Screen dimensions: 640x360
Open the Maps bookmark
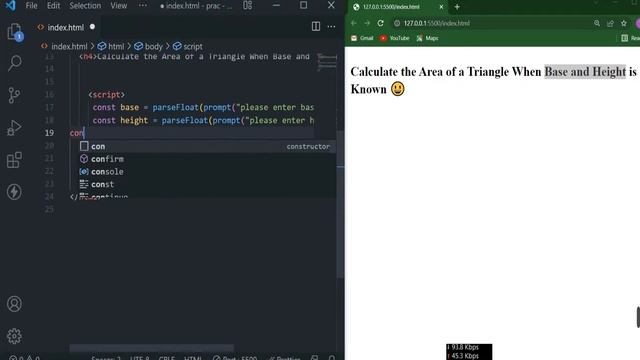click(427, 38)
